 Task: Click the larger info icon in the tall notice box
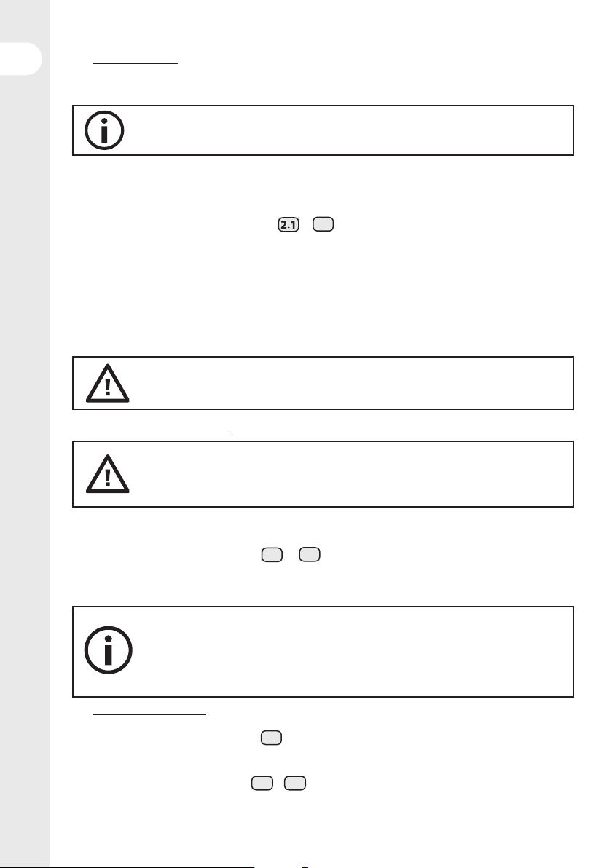(108, 650)
